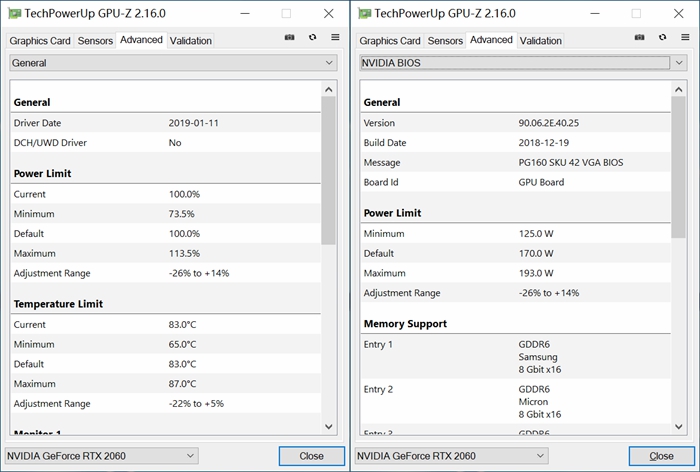The height and width of the screenshot is (472, 700).
Task: Click refresh icon in right GPU-Z window
Action: (662, 38)
